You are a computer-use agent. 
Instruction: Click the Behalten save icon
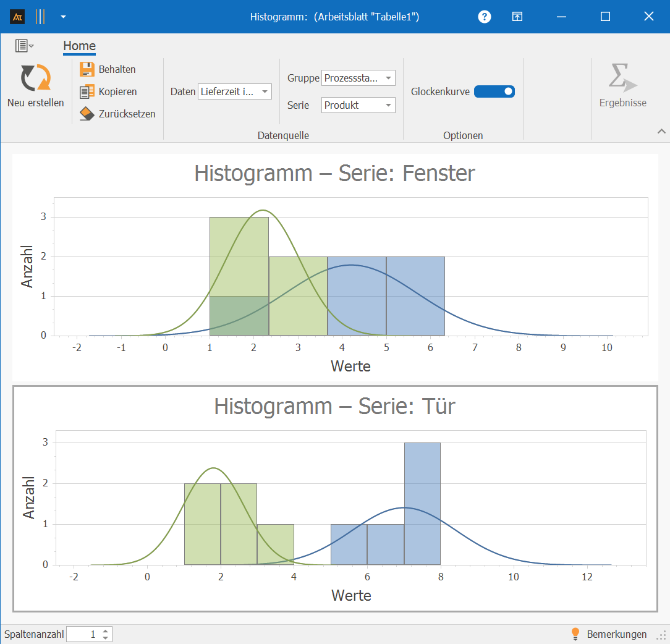click(87, 69)
